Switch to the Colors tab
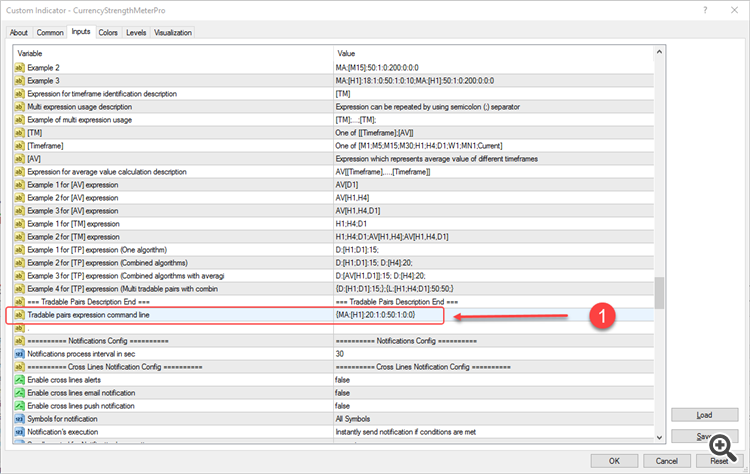This screenshot has height=474, width=750. (108, 33)
